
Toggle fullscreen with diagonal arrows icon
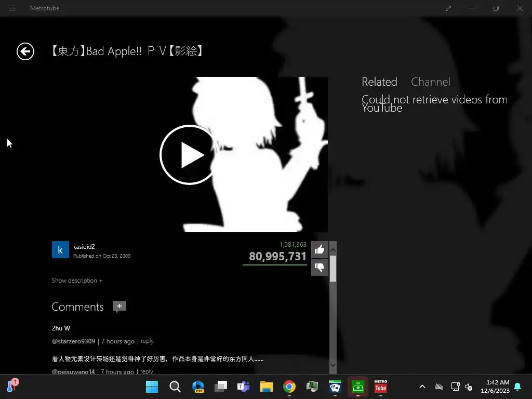click(448, 8)
